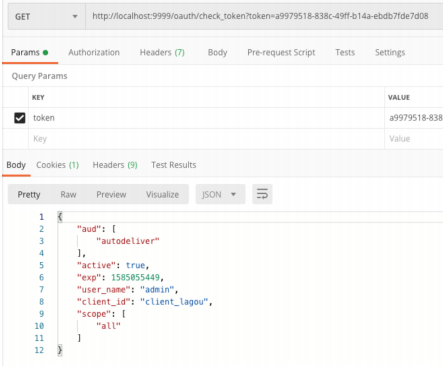Switch to the Authorization tab
Image resolution: width=443 pixels, height=366 pixels.
click(x=94, y=52)
